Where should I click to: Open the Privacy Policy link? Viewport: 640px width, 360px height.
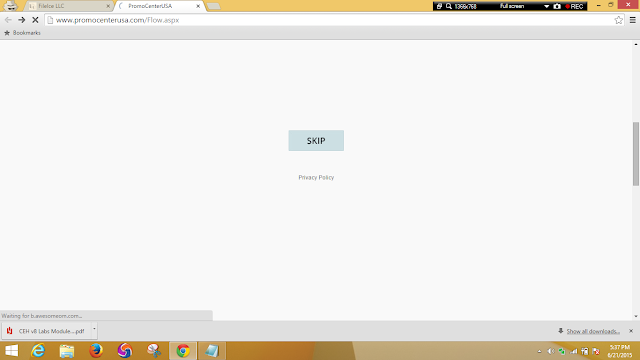pos(316,178)
